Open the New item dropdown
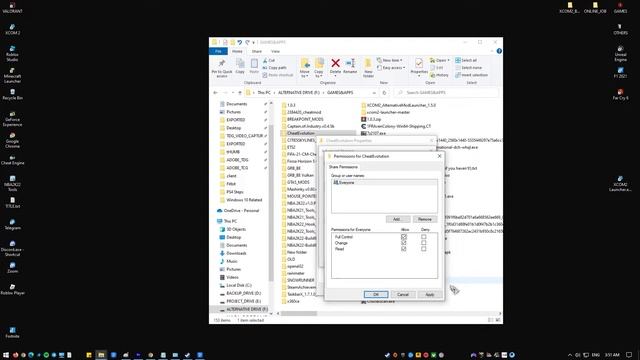This screenshot has height=360, width=640. pyautogui.click(x=390, y=60)
